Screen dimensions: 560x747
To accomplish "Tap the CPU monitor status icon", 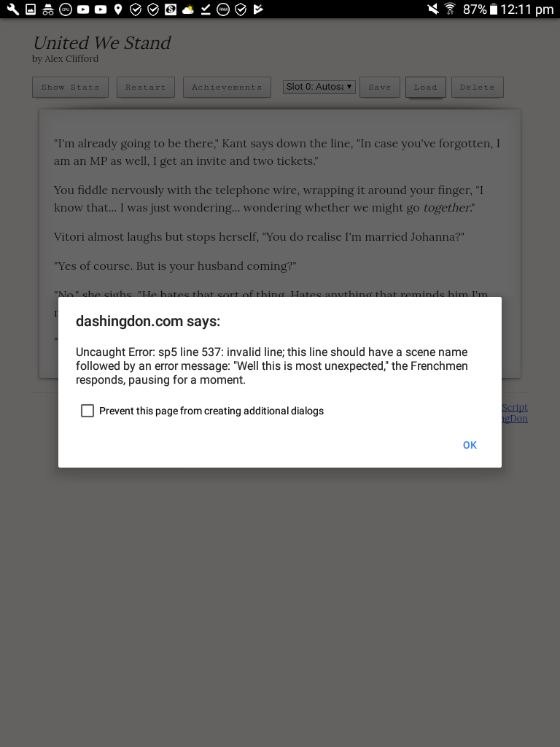I will [x=65, y=9].
